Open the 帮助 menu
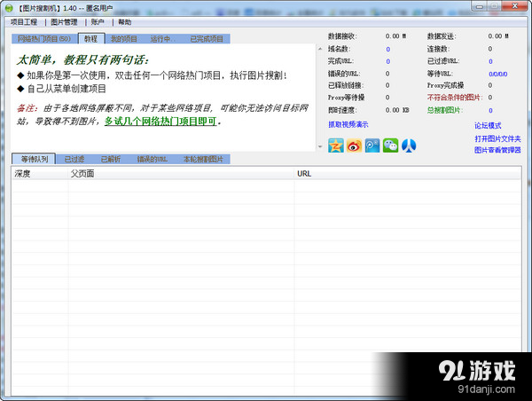 click(x=124, y=22)
